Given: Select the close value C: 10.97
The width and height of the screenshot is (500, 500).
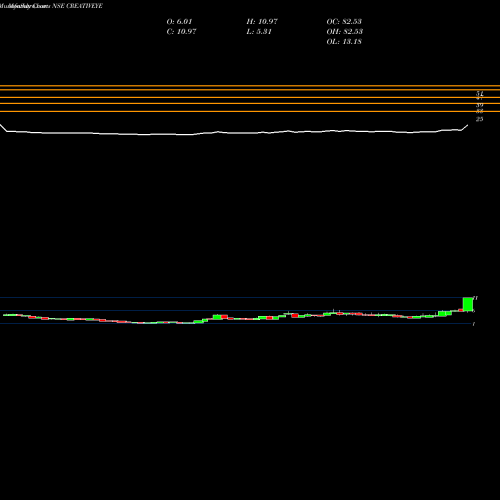Looking at the screenshot, I should [181, 31].
